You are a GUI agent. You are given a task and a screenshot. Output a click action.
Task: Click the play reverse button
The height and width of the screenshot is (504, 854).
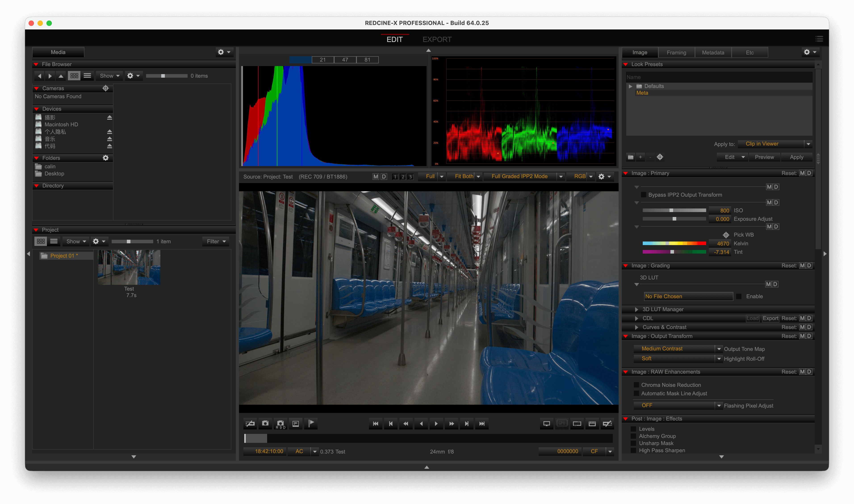[x=421, y=424]
